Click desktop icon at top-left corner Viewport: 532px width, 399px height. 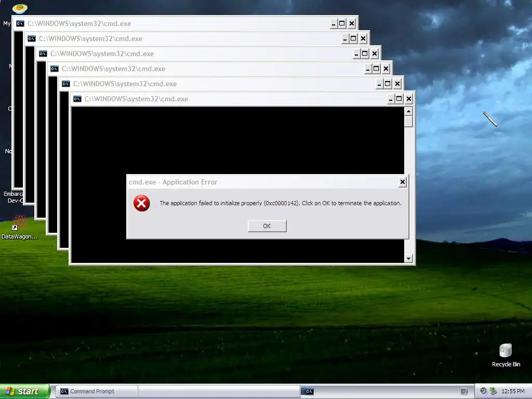pos(20,8)
